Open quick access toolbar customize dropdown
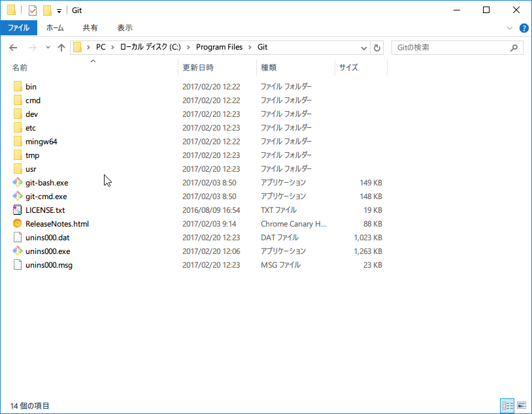 tap(59, 11)
